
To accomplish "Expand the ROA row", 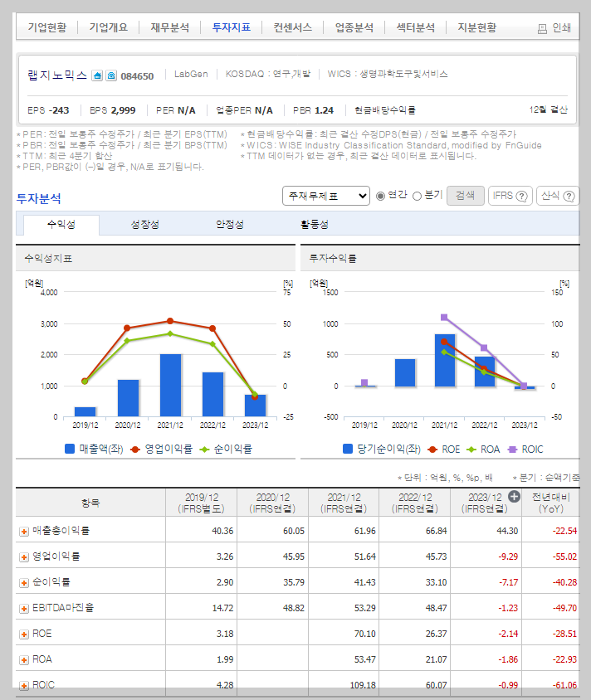I will pyautogui.click(x=24, y=660).
